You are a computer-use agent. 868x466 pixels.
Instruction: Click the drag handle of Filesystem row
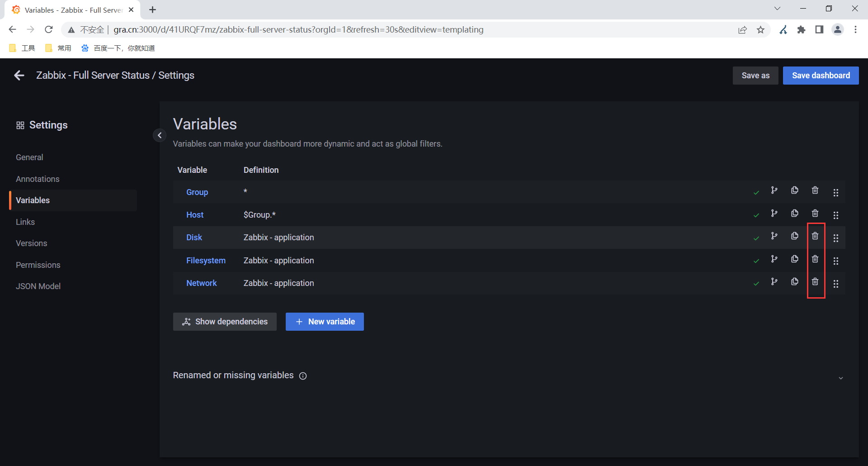click(x=836, y=261)
